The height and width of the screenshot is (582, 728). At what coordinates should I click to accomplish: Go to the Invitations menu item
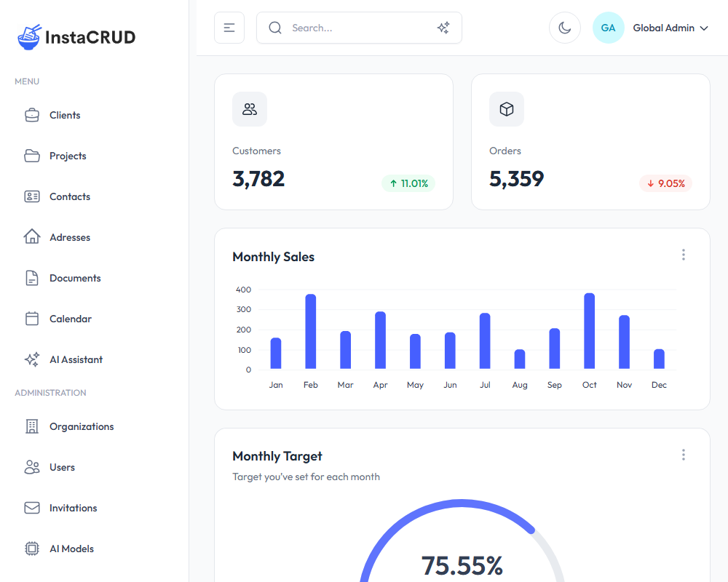(x=32, y=508)
